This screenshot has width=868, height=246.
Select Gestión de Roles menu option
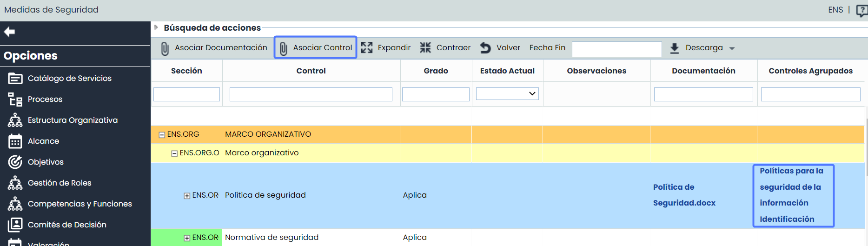pyautogui.click(x=60, y=183)
